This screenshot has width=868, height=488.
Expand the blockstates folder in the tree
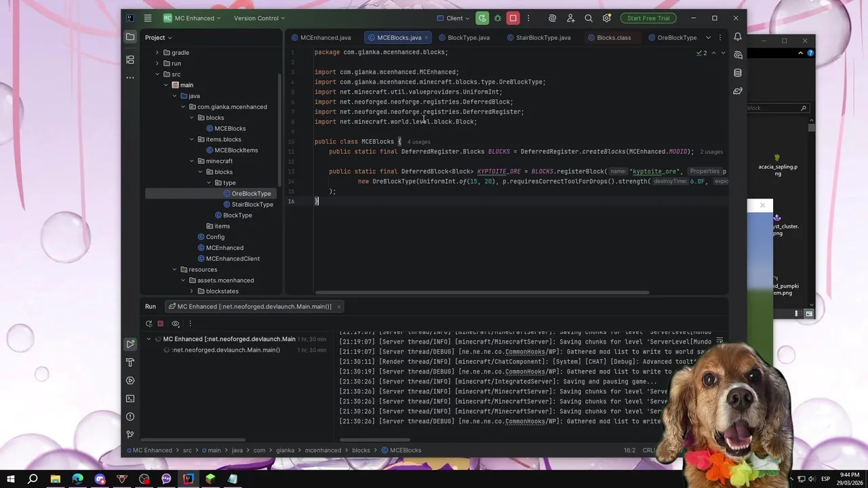(x=191, y=291)
